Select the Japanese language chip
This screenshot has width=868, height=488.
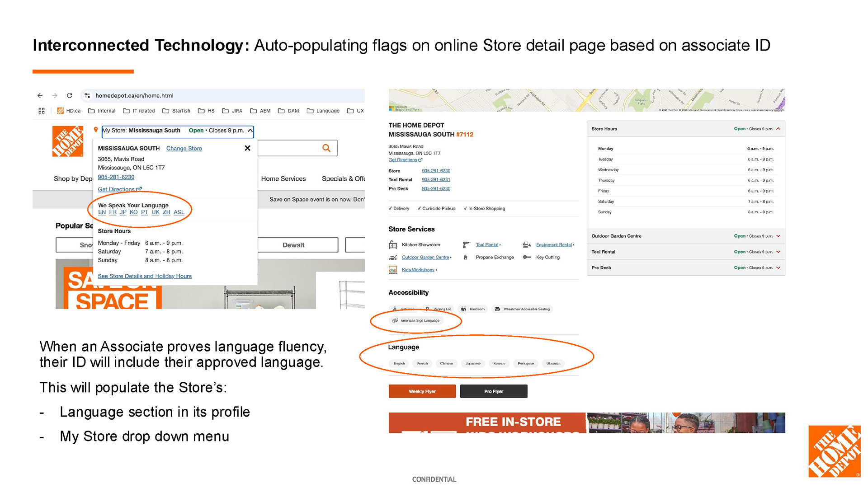(x=473, y=363)
